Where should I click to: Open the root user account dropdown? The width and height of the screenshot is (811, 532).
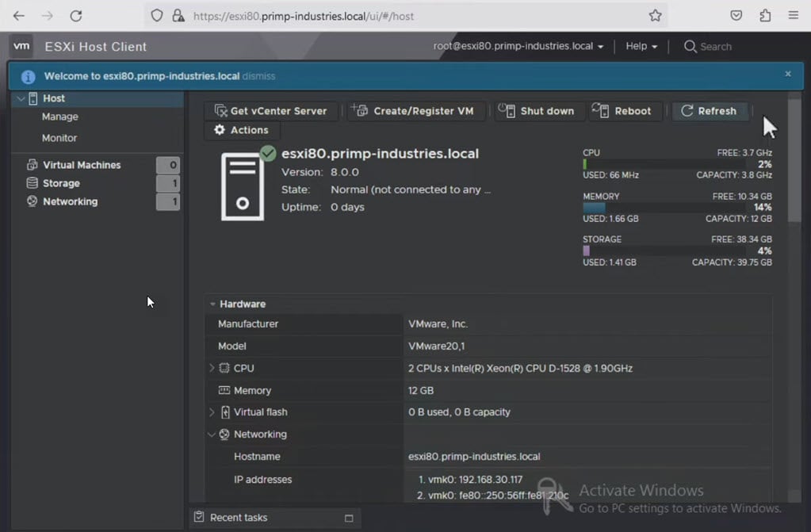click(x=518, y=46)
